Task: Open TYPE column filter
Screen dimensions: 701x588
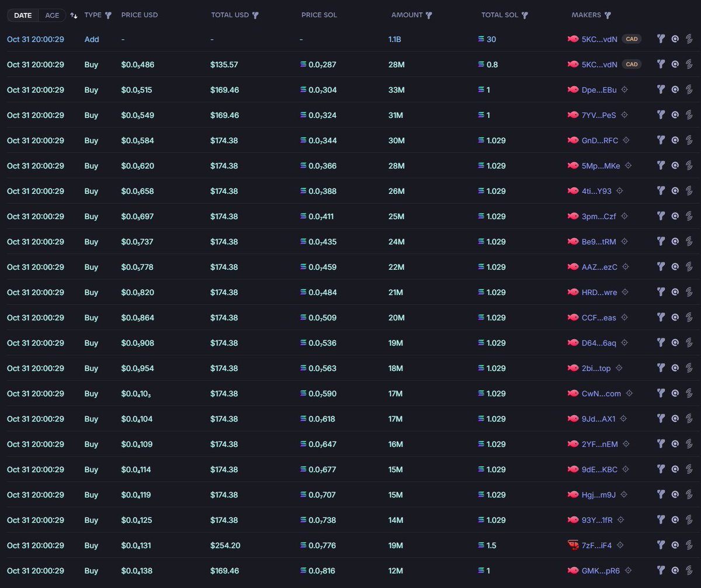Action: 108,16
